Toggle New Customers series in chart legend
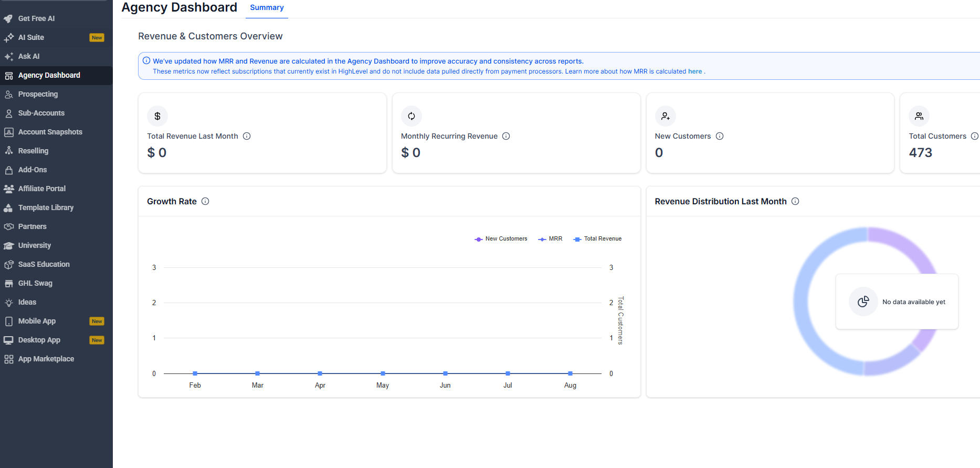Viewport: 980px width, 468px height. click(501, 238)
